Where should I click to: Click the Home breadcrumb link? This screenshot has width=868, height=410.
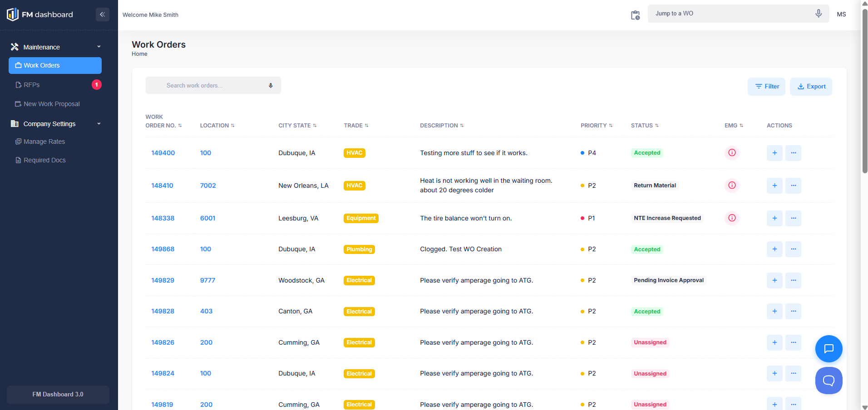[x=139, y=54]
